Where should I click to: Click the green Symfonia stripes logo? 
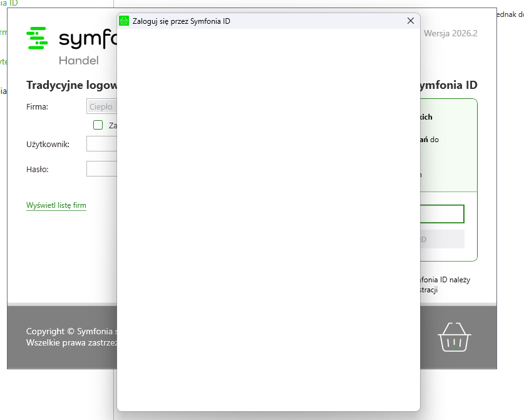38,38
